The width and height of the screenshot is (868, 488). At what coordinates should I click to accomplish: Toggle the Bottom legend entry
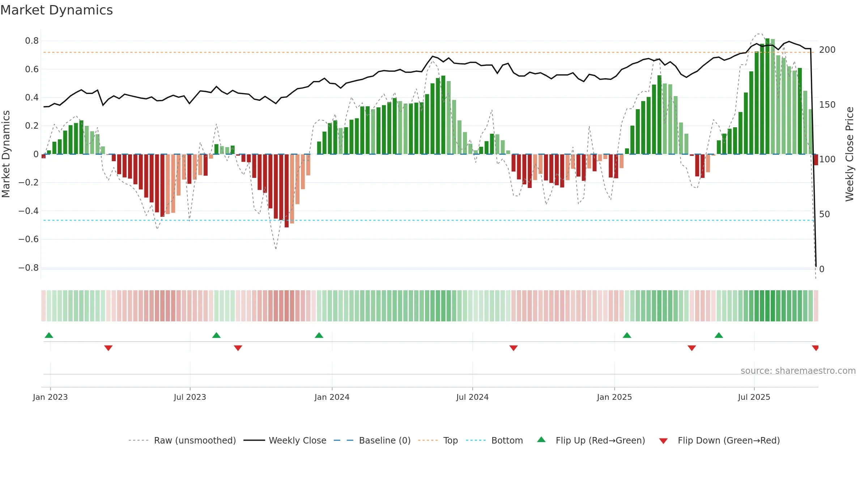pos(507,440)
